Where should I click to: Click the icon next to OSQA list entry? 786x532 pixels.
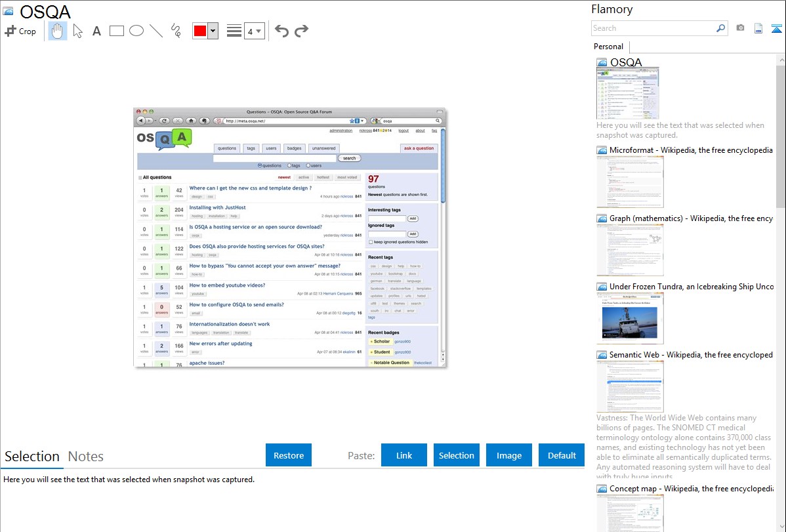pos(602,62)
